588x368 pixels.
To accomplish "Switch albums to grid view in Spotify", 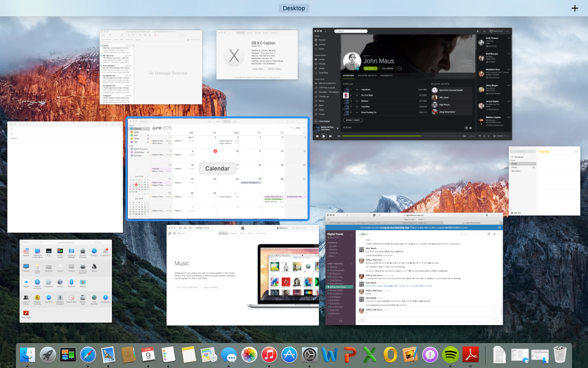I will (470, 128).
